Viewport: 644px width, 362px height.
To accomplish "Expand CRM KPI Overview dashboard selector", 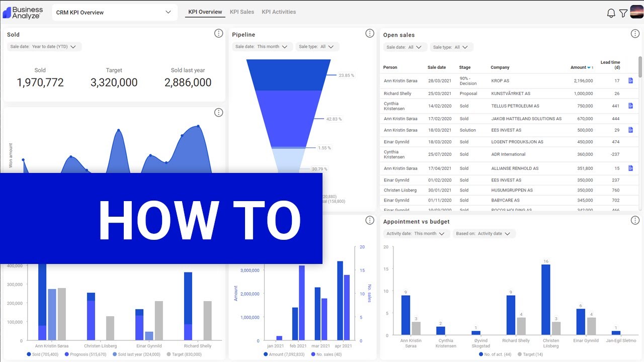I will [115, 13].
